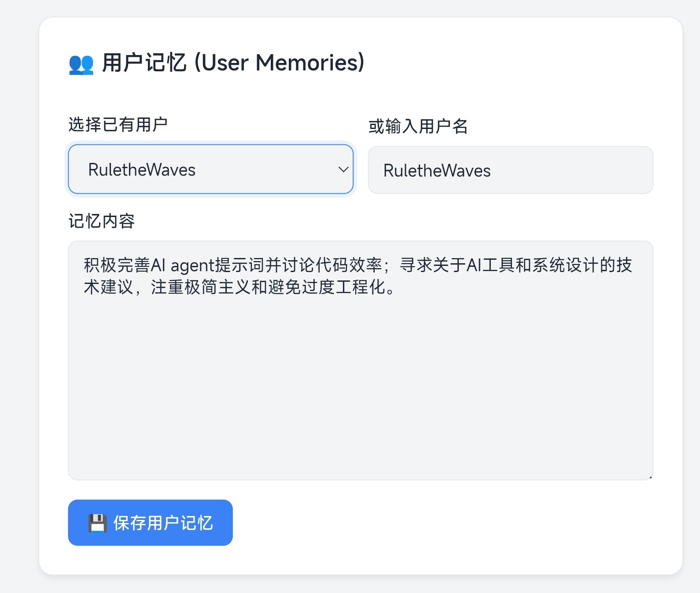
Task: Click the 选择已有用户 label
Action: [118, 125]
